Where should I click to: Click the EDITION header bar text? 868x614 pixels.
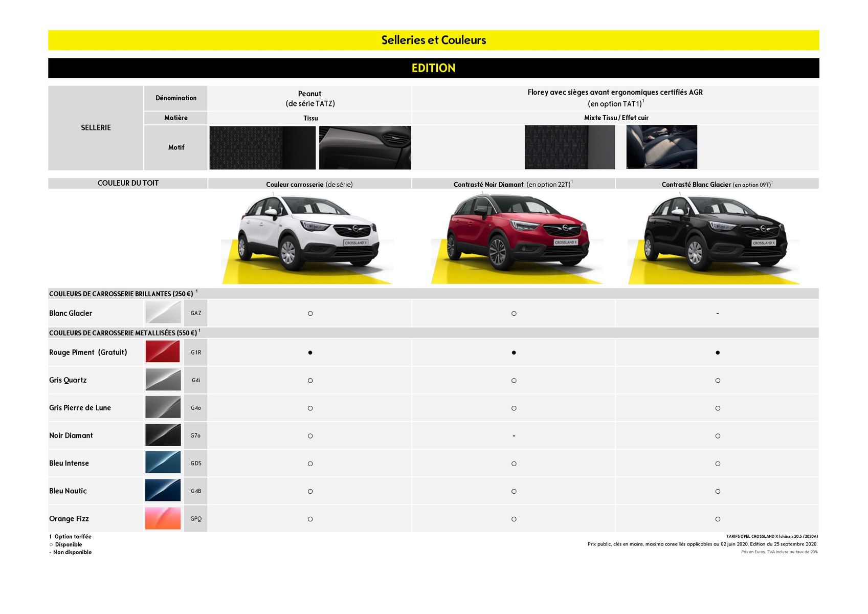coord(434,68)
